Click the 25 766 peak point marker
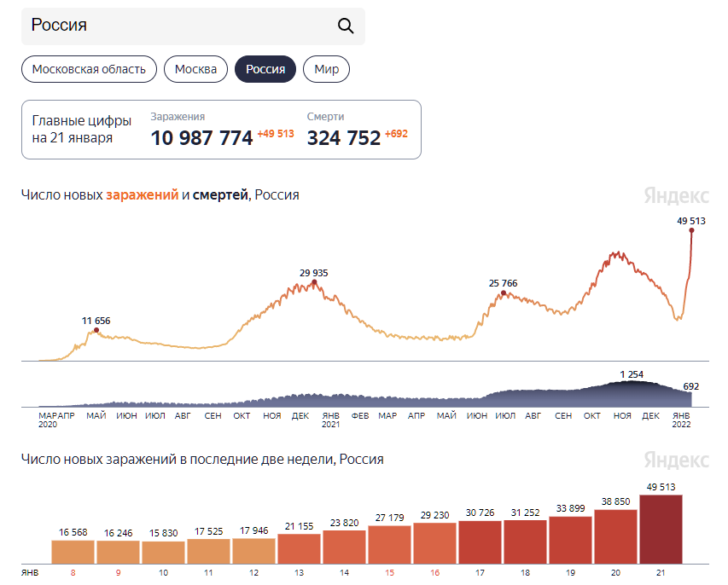The width and height of the screenshot is (728, 585). 504,292
